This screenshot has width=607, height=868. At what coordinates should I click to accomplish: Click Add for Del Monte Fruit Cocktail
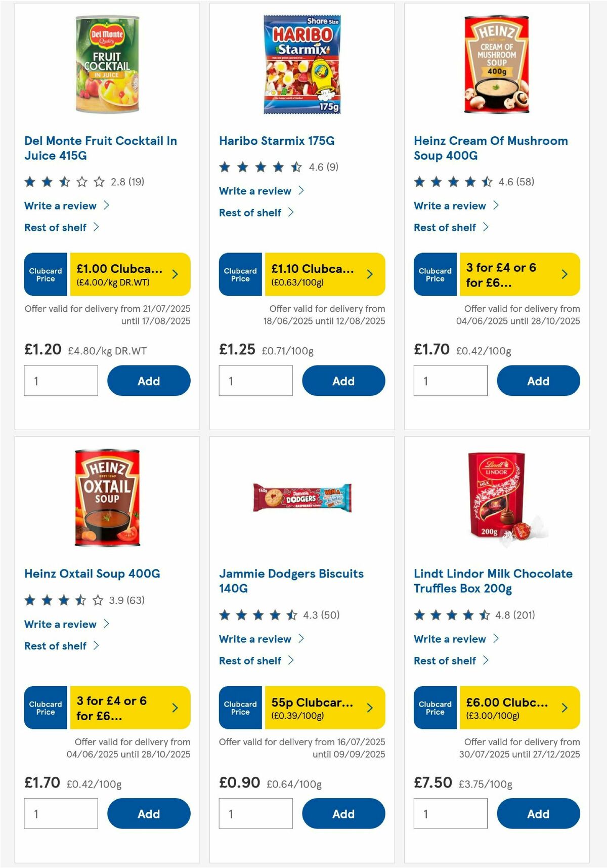coord(148,381)
